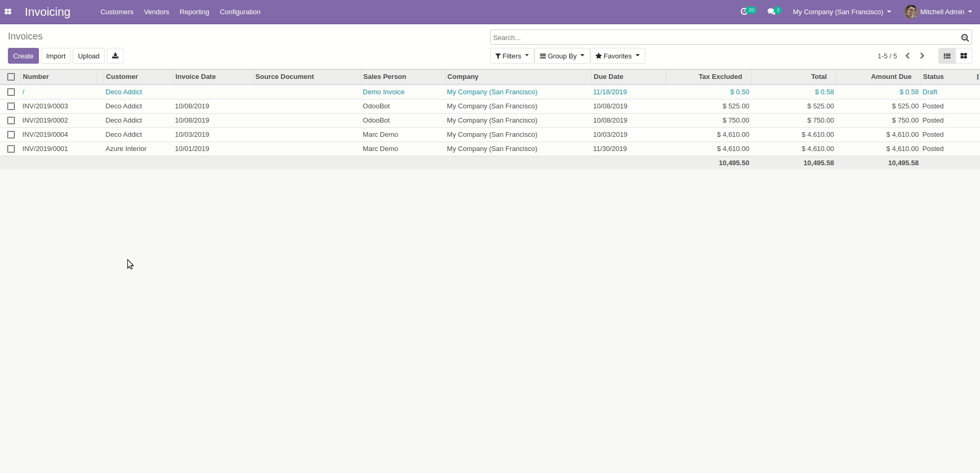This screenshot has height=473, width=980.
Task: Click the Create button
Action: tap(23, 56)
